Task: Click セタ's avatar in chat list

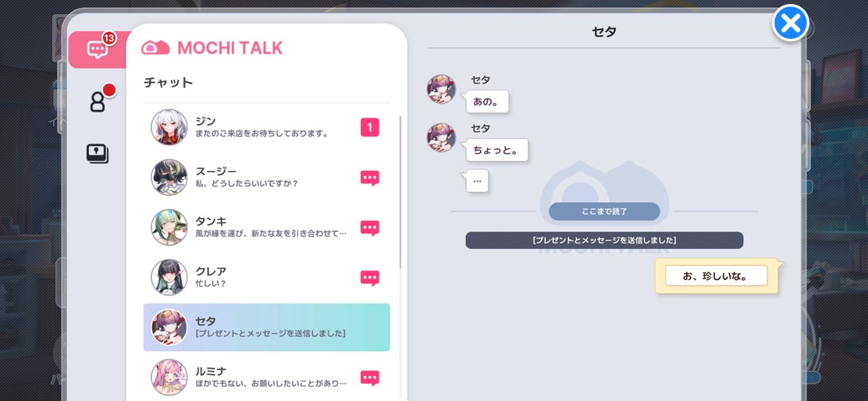Action: [169, 327]
